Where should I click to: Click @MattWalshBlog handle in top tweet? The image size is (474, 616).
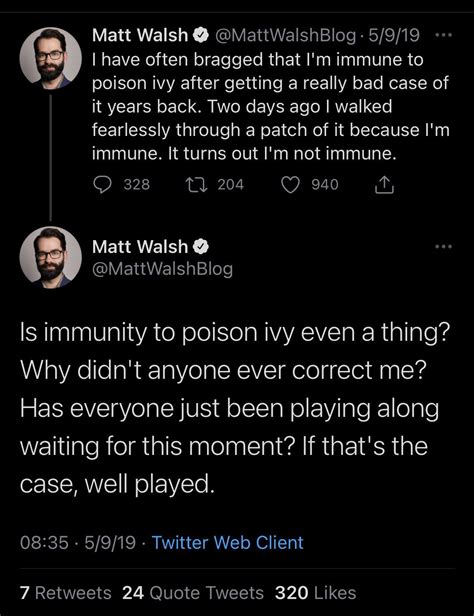click(x=284, y=35)
